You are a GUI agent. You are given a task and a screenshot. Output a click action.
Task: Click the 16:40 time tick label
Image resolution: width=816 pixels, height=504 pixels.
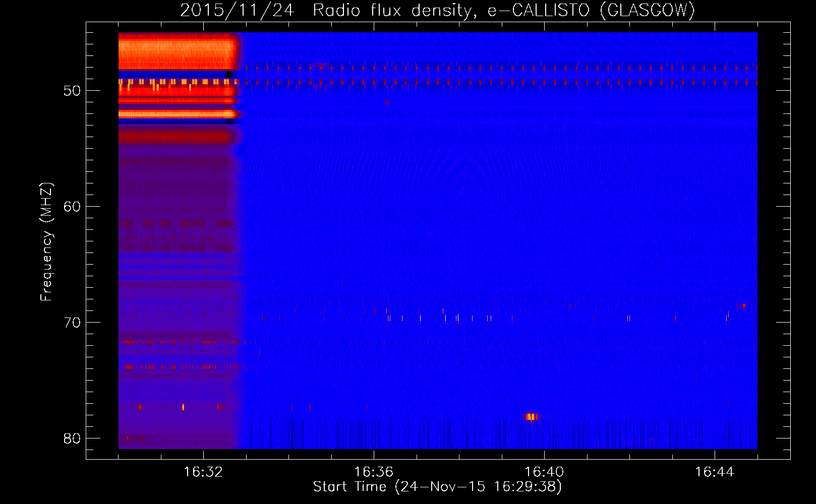[x=544, y=472]
